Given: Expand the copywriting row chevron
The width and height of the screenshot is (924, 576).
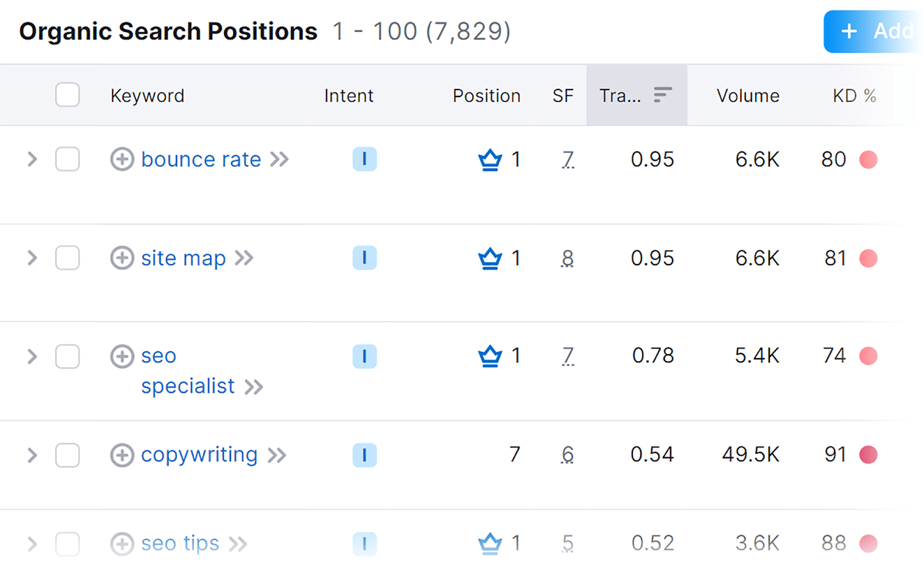Looking at the screenshot, I should pos(32,455).
